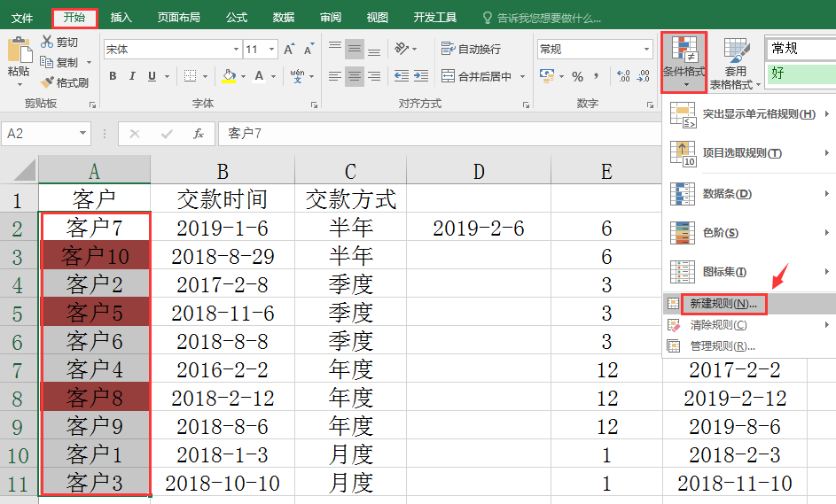Select the 好 cell style

pyautogui.click(x=801, y=73)
